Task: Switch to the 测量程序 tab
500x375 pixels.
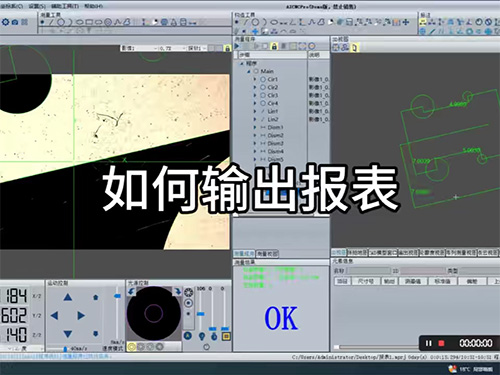Action: click(244, 254)
